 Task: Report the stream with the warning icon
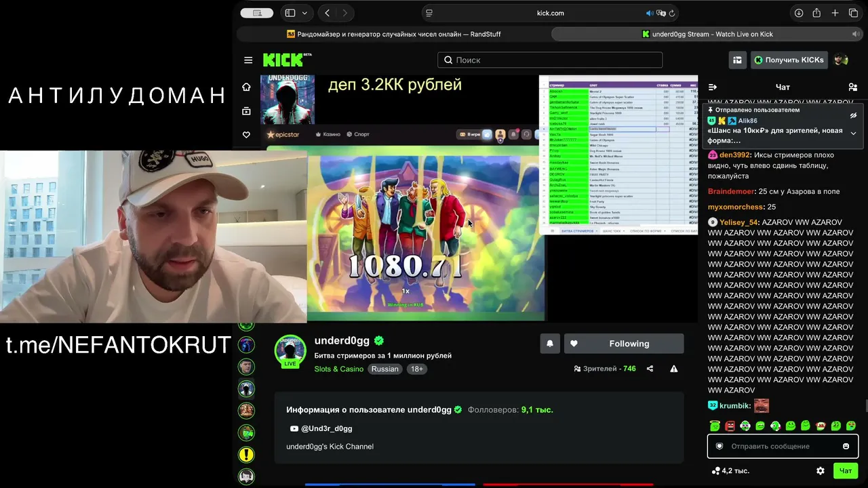(674, 369)
